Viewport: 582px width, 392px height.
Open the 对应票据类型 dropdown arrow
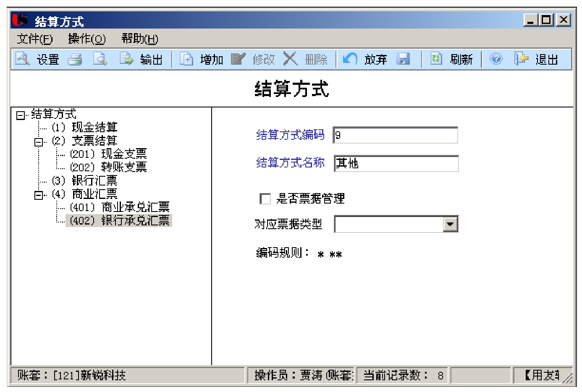[450, 224]
